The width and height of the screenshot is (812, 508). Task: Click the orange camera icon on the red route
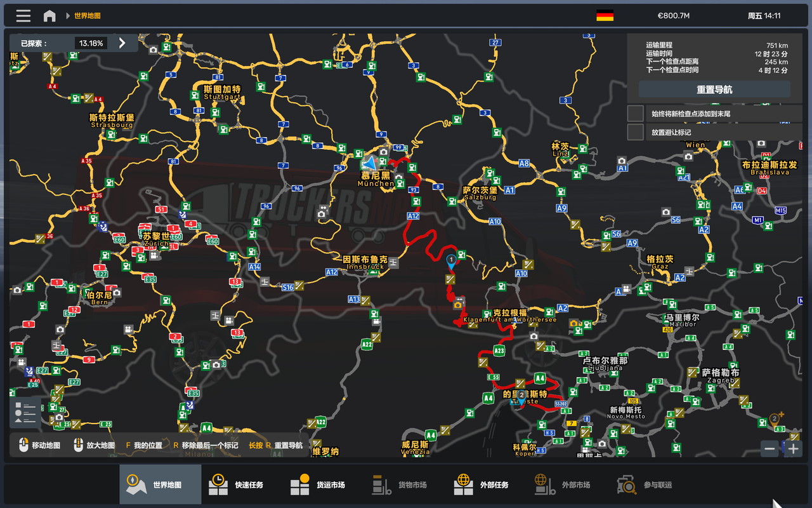pos(458,305)
